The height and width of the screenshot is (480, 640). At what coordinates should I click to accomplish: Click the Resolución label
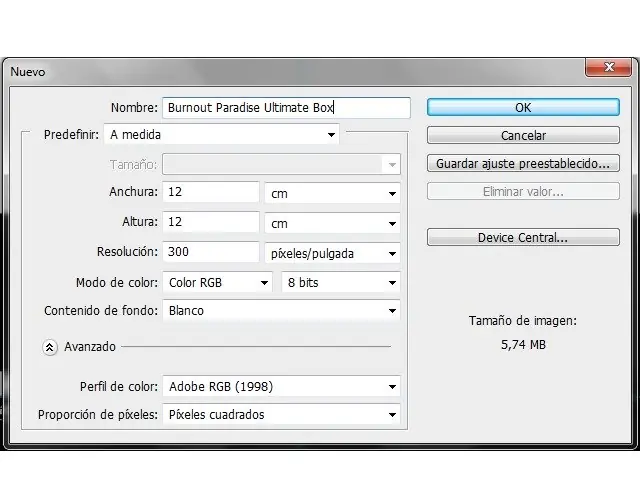127,251
